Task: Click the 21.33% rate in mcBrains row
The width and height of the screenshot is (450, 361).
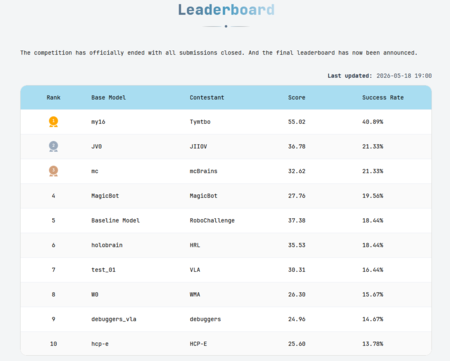Action: point(373,171)
